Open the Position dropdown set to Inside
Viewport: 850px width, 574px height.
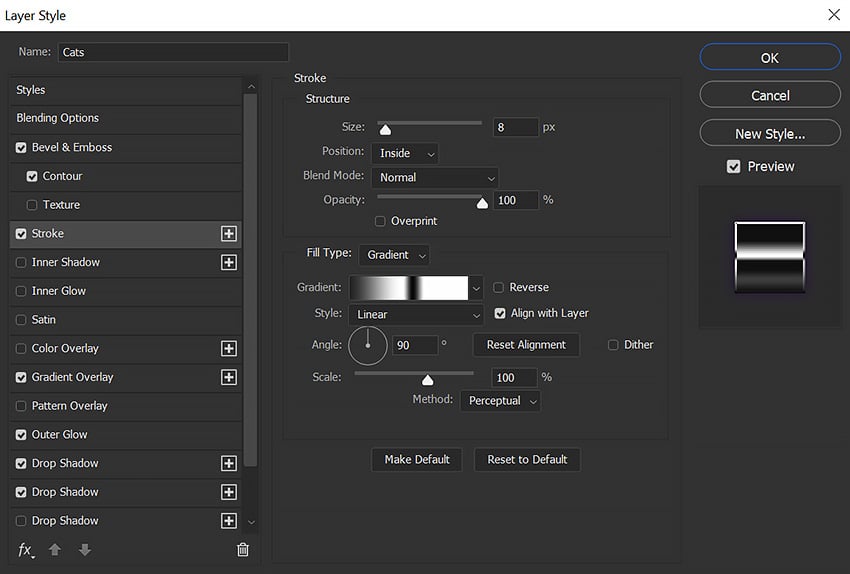pos(404,153)
